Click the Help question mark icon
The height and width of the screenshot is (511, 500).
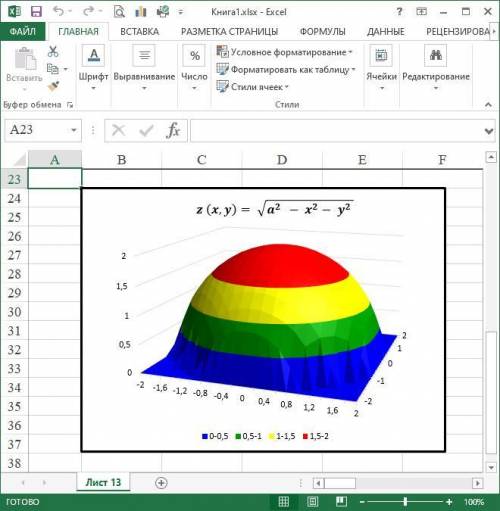(x=399, y=12)
